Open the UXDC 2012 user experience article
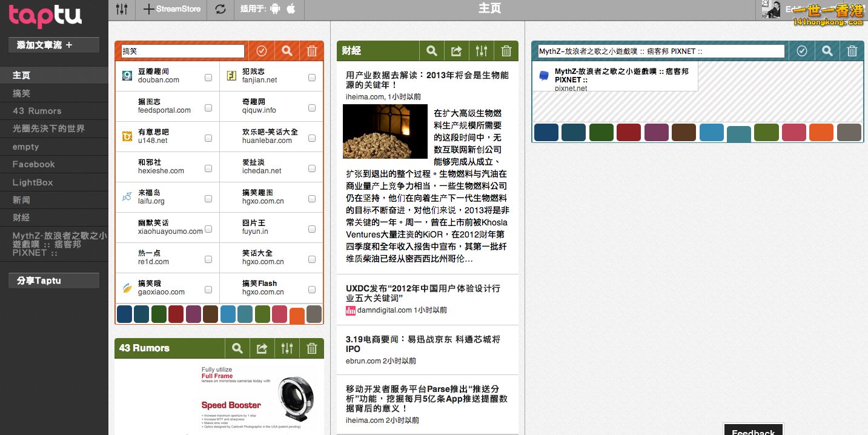This screenshot has height=435, width=868. (423, 293)
